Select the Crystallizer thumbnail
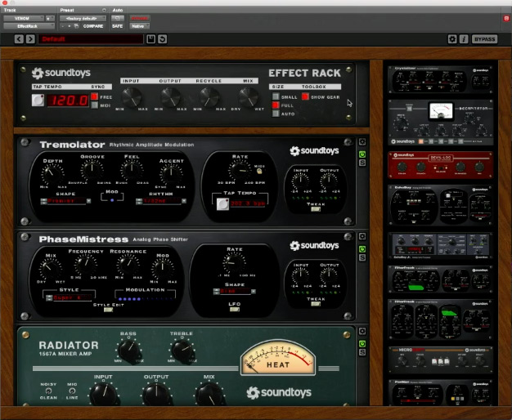The height and width of the screenshot is (420, 512). tap(441, 79)
